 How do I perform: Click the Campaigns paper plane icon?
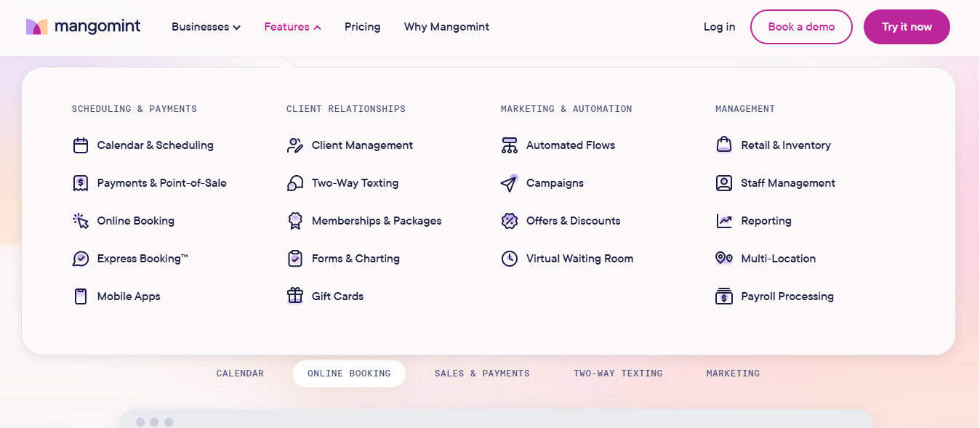(x=510, y=183)
